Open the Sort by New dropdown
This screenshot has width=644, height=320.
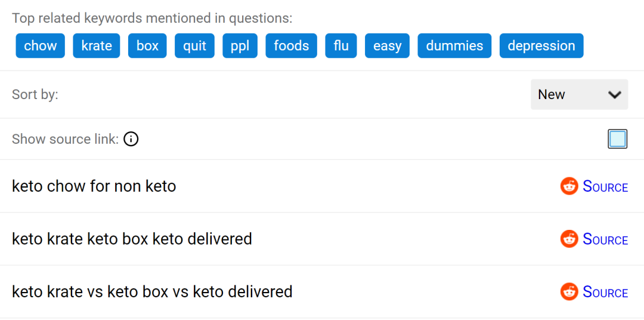pyautogui.click(x=579, y=94)
